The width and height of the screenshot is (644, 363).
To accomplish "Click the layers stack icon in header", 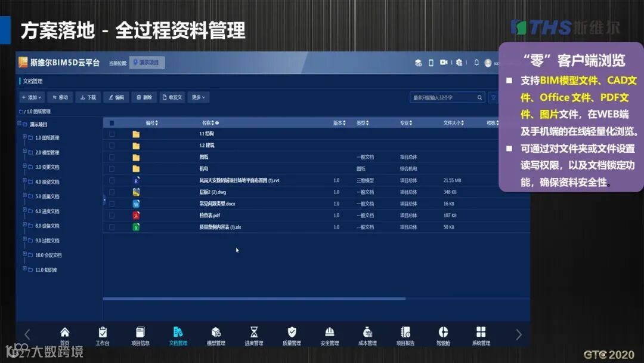I will [418, 63].
